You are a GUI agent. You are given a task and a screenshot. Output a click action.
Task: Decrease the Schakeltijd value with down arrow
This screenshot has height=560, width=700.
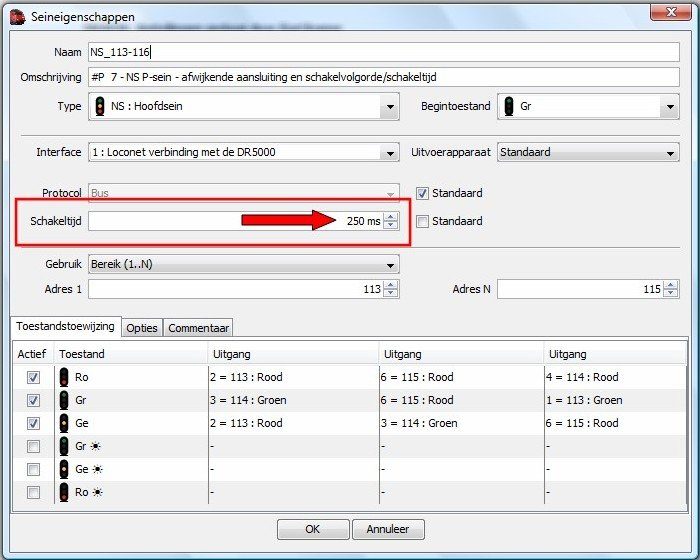[391, 225]
